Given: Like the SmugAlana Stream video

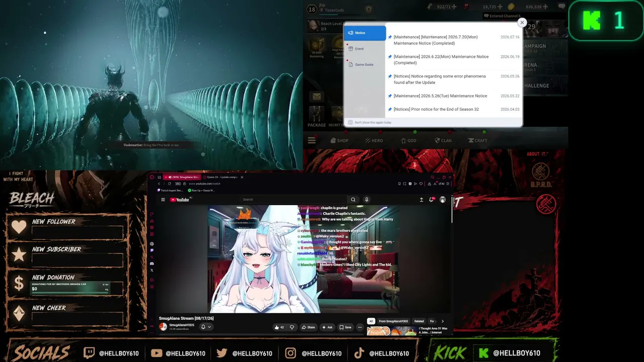Looking at the screenshot, I should (279, 327).
